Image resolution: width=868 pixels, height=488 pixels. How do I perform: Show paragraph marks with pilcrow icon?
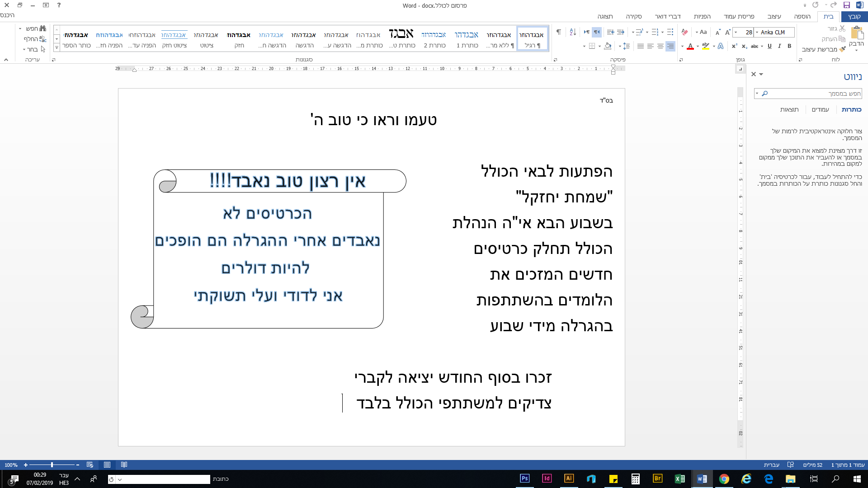[x=559, y=32]
